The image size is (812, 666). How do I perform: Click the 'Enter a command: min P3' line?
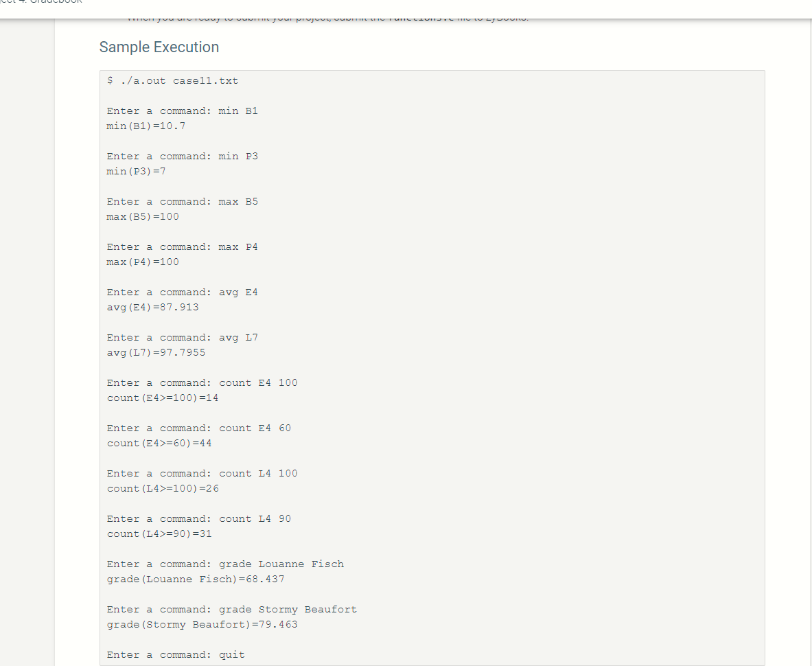click(x=183, y=157)
